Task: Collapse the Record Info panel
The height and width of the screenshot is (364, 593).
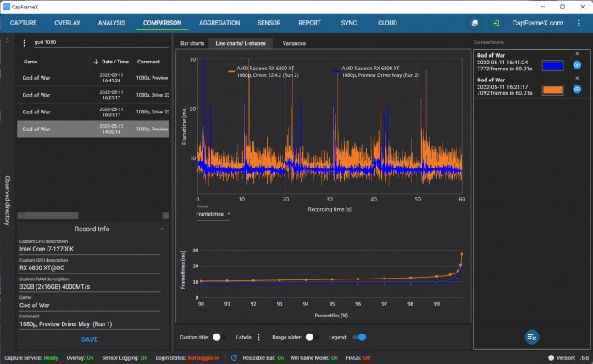Action: [162, 229]
